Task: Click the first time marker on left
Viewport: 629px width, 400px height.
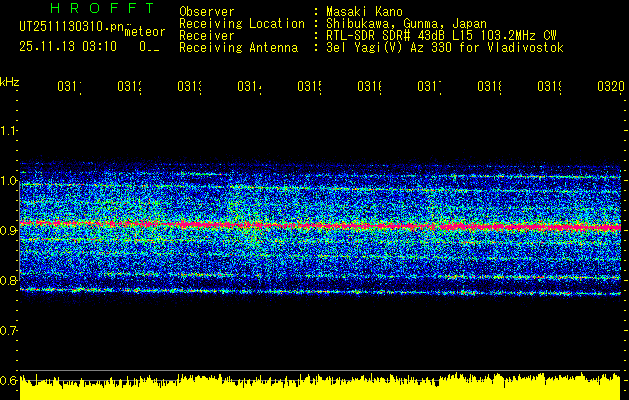Action: 69,87
